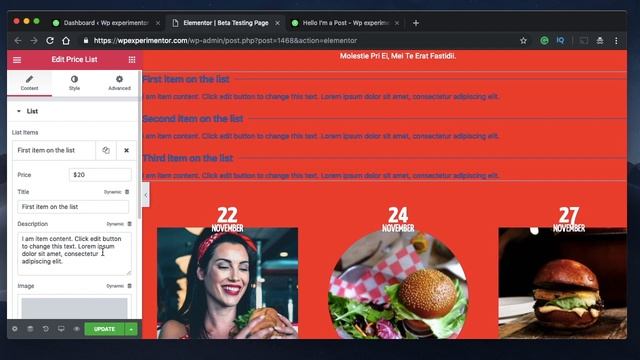Duplicate the first list item
Viewport: 640px width, 360px height.
tap(106, 150)
